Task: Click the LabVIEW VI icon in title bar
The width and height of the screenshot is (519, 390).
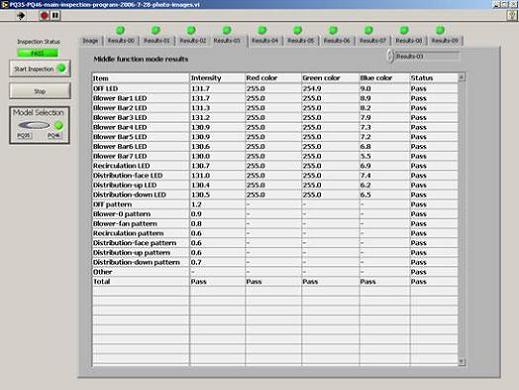Action: click(4, 4)
